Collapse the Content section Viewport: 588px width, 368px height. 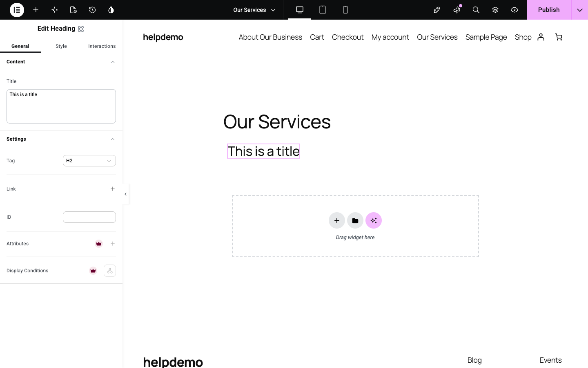point(113,62)
